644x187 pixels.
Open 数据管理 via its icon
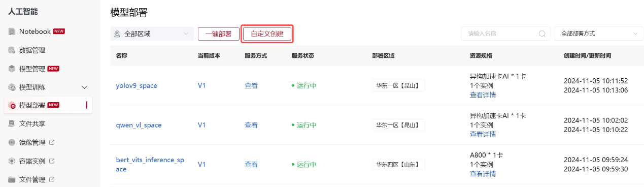(12, 50)
